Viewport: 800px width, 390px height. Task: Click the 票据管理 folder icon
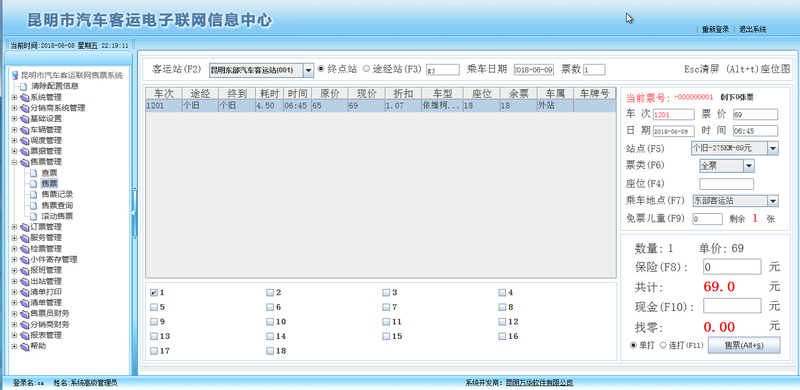click(x=24, y=152)
